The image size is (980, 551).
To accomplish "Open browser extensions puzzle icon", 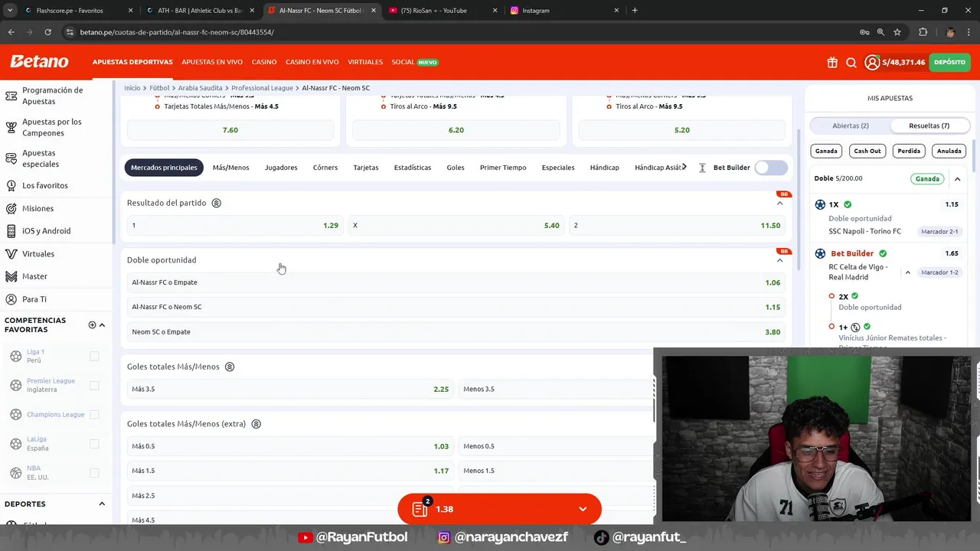I will coord(923,32).
